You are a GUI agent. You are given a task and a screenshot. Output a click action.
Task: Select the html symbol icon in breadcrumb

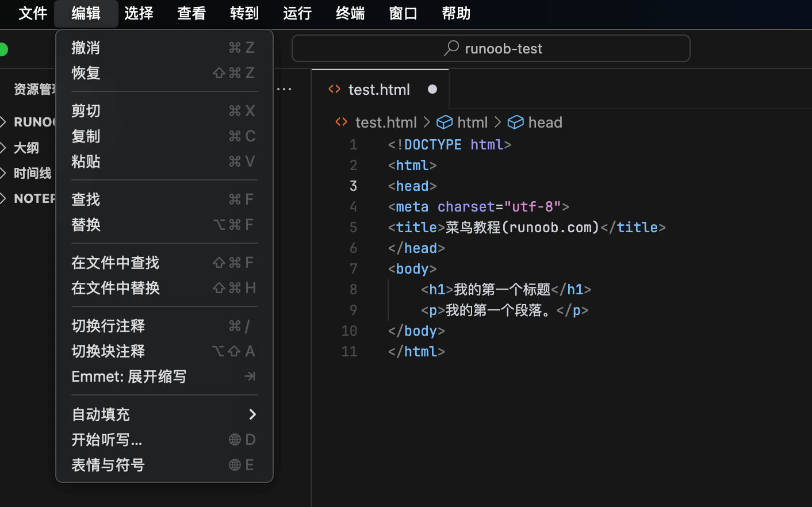[x=445, y=122]
